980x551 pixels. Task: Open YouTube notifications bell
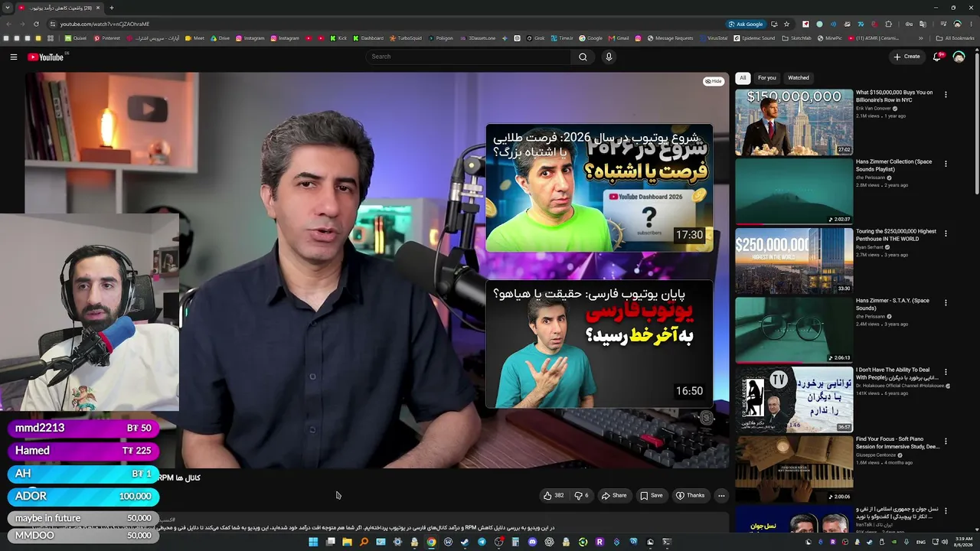[x=937, y=57]
